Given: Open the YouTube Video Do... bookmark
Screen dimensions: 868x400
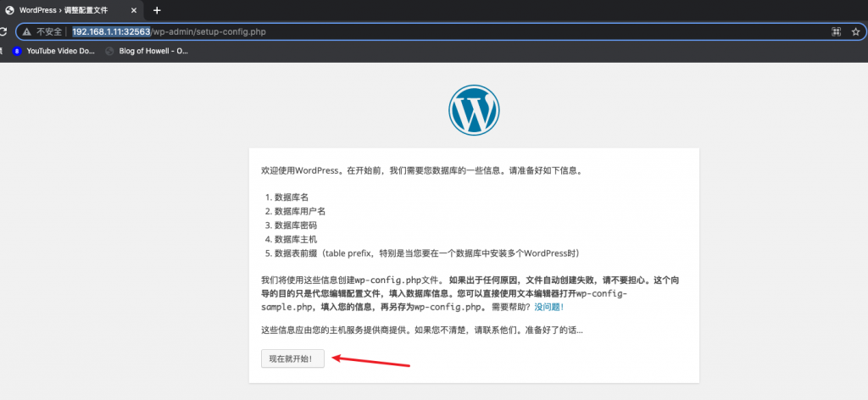Looking at the screenshot, I should tap(53, 51).
